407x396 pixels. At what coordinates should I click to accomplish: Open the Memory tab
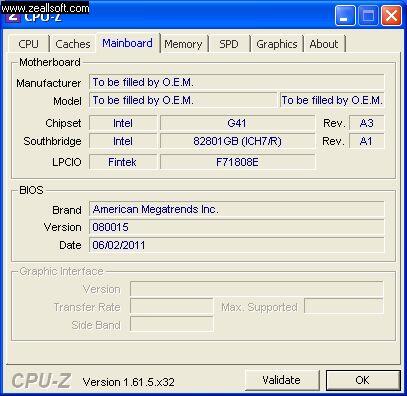pos(183,44)
